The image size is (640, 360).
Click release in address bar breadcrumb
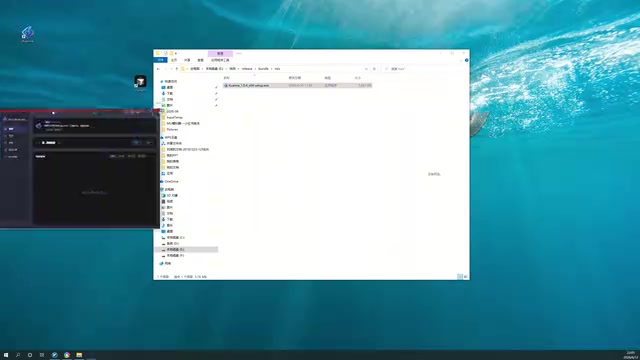(x=247, y=69)
